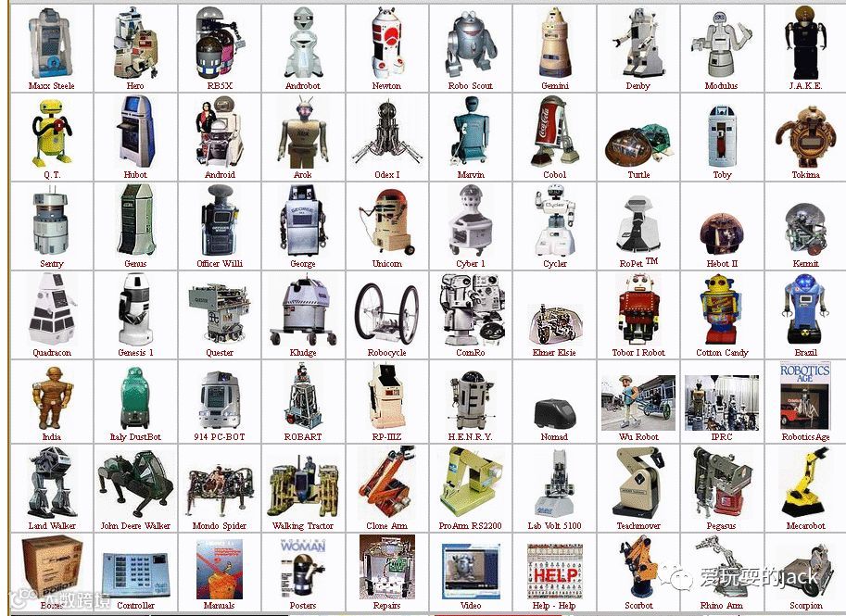The width and height of the screenshot is (846, 616).
Task: Select the H.E.N.R.Y. robot image
Action: pos(471,399)
